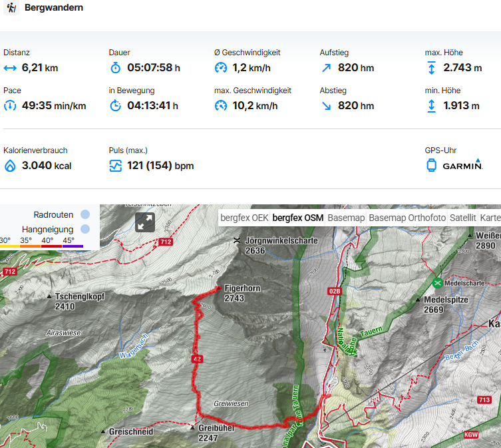Click the 3.040 kcal value
The image size is (501, 448).
[x=47, y=166]
